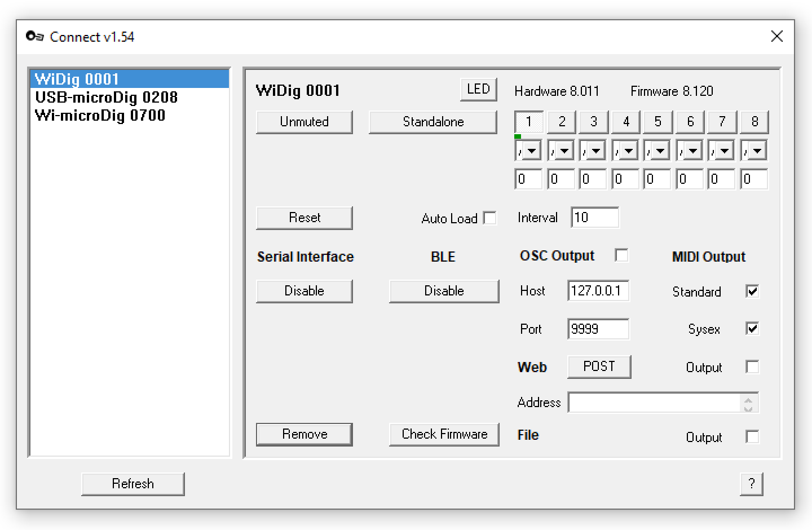Uncheck MIDI Standard checkbox
The width and height of the screenshot is (812, 530).
coord(752,291)
